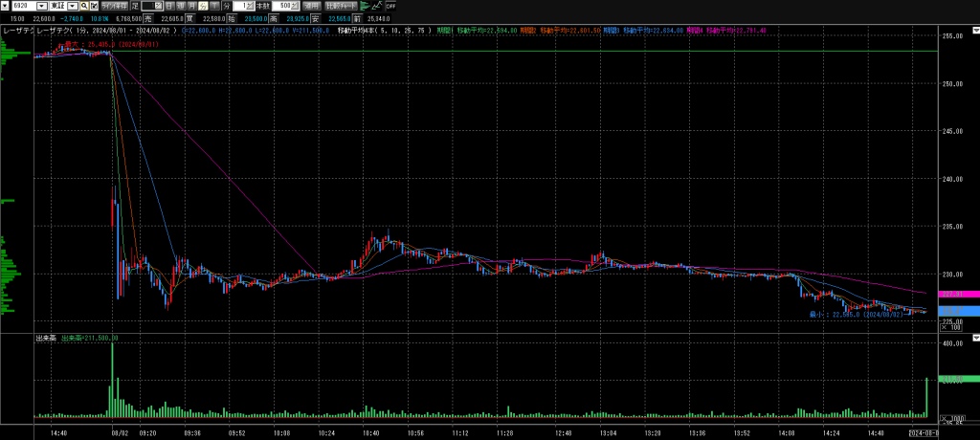Select the 月 monthly timeframe button

(190, 5)
